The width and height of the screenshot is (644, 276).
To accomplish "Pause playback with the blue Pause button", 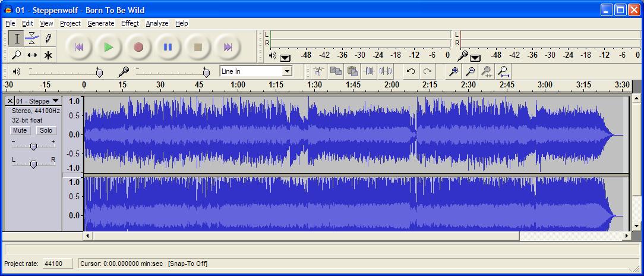I will click(x=168, y=47).
